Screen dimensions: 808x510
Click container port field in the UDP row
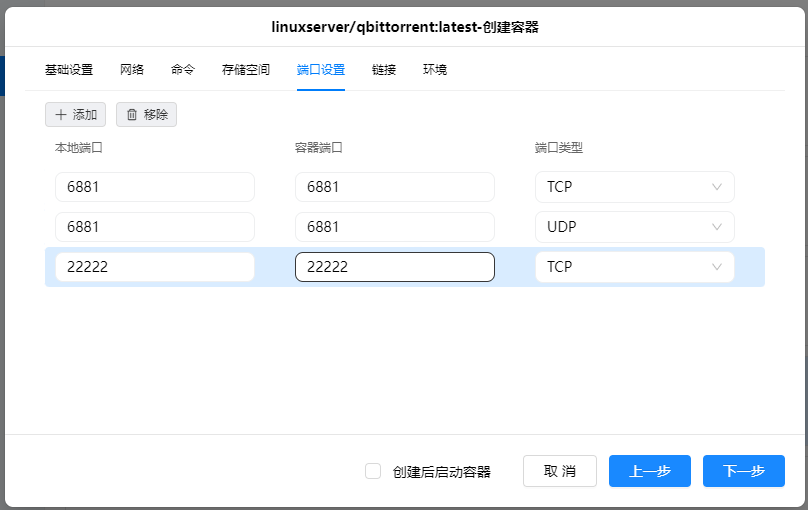click(395, 227)
